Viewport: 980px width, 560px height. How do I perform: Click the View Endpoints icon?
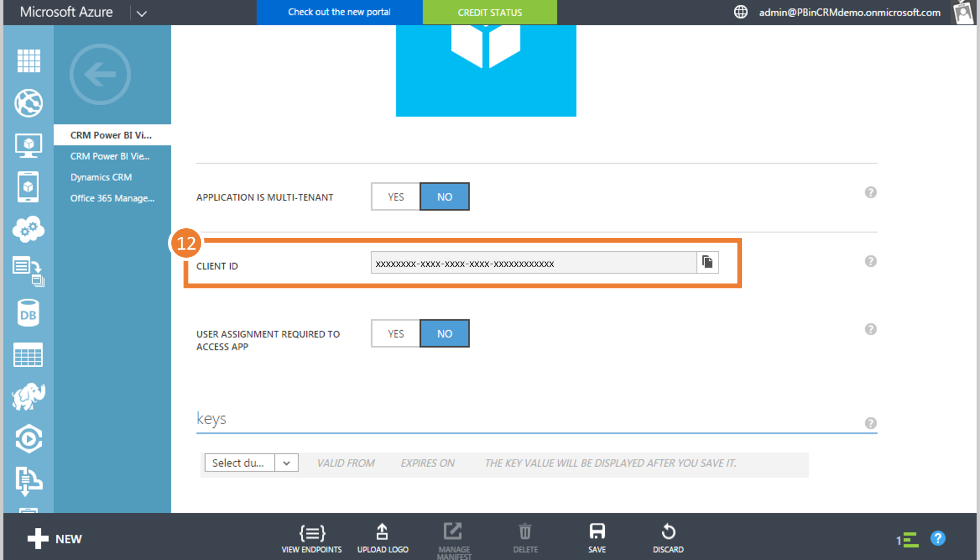tap(312, 539)
